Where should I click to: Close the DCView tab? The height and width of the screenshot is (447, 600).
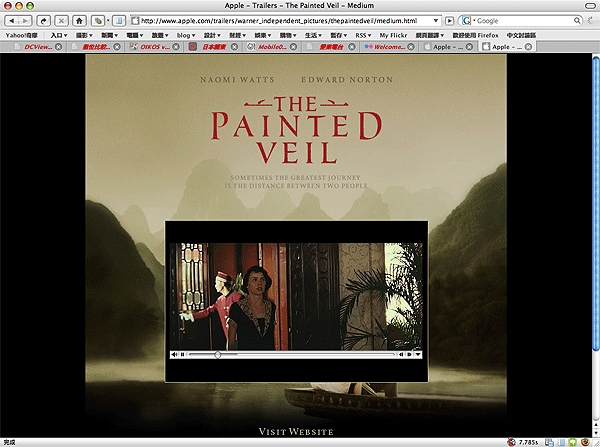pos(59,47)
